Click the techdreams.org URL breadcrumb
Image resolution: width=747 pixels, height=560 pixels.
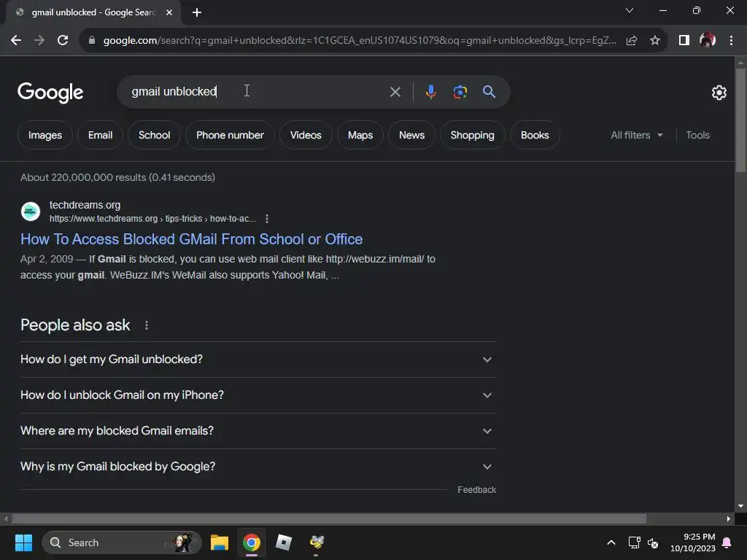pyautogui.click(x=152, y=219)
